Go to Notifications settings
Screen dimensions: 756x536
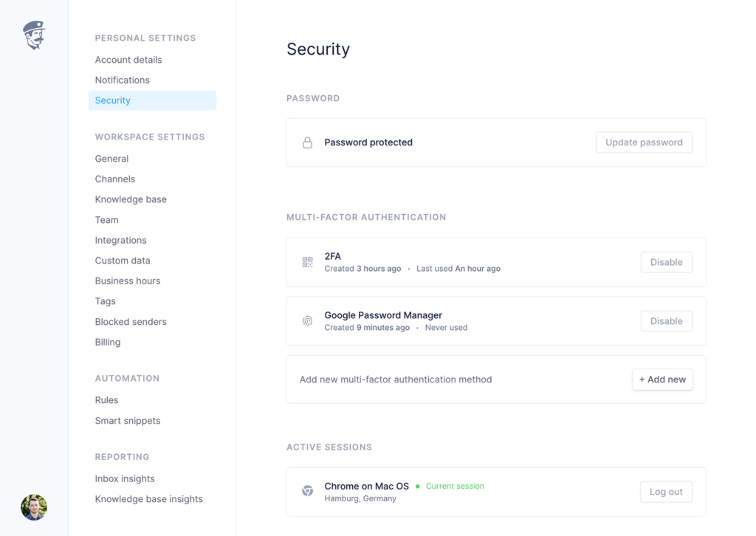point(123,80)
